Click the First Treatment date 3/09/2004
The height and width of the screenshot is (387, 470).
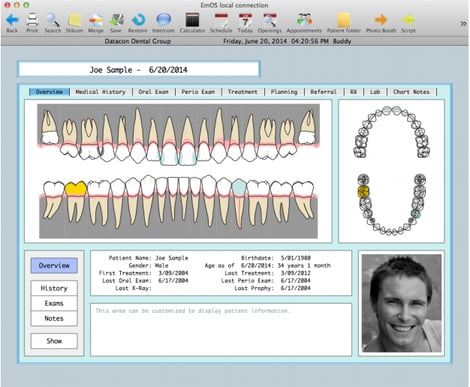click(x=173, y=273)
